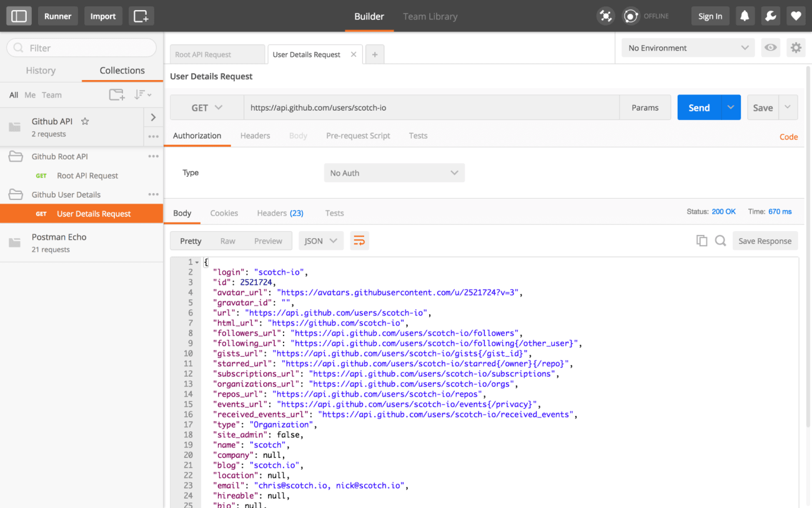Search the response with the magnifier icon
Viewport: 812px width, 508px height.
point(720,241)
